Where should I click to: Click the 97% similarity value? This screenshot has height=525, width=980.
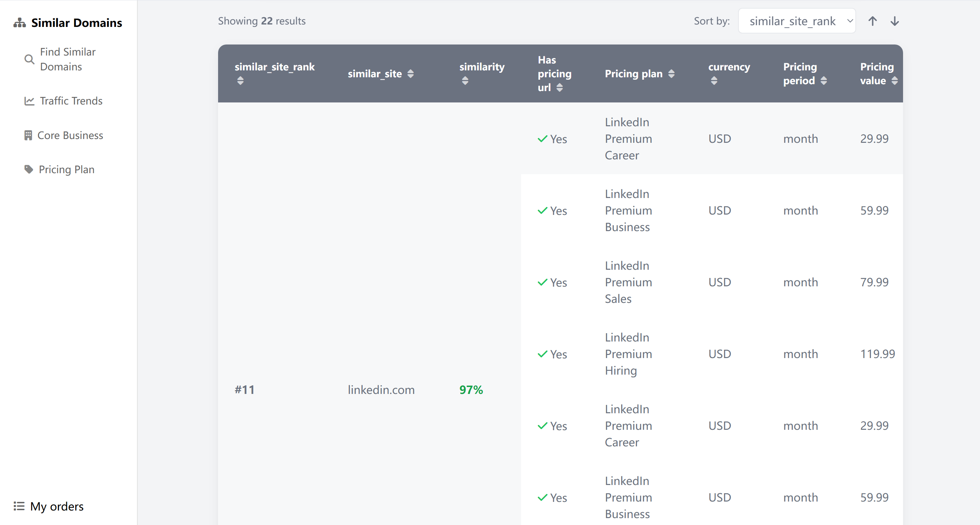pyautogui.click(x=471, y=390)
